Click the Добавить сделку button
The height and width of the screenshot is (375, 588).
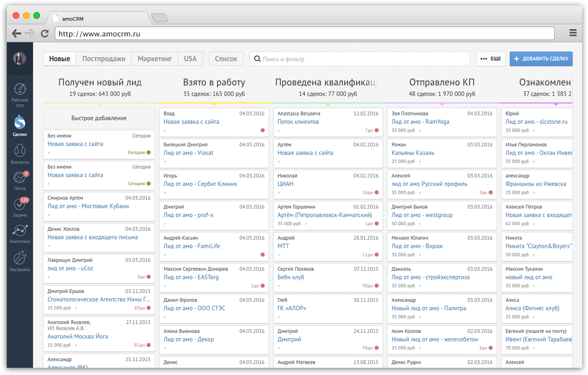click(x=541, y=59)
